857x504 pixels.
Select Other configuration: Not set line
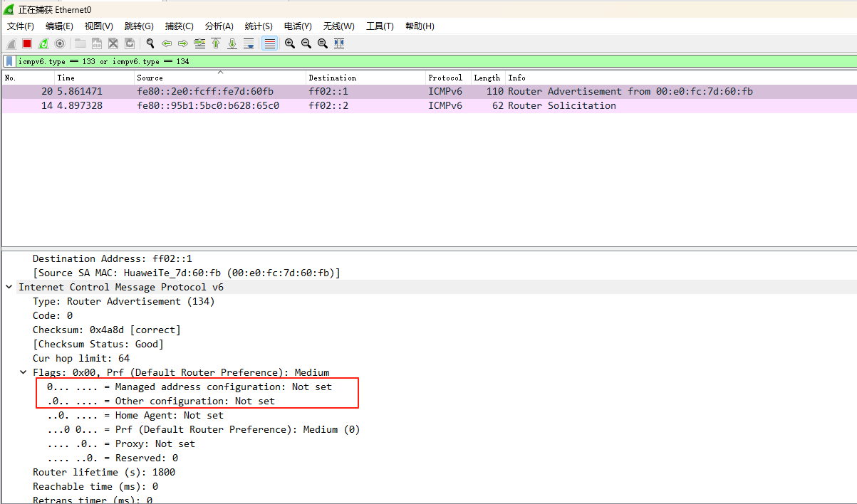(161, 401)
